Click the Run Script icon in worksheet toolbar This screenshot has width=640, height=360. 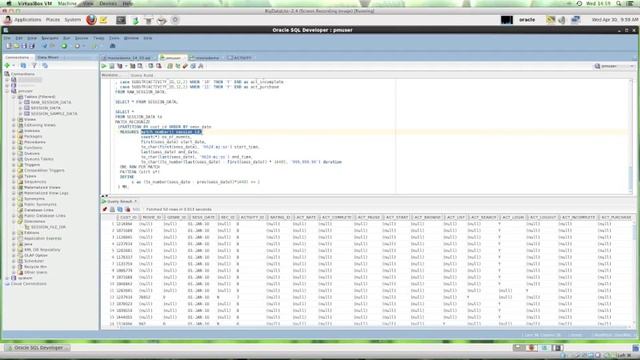pos(111,66)
